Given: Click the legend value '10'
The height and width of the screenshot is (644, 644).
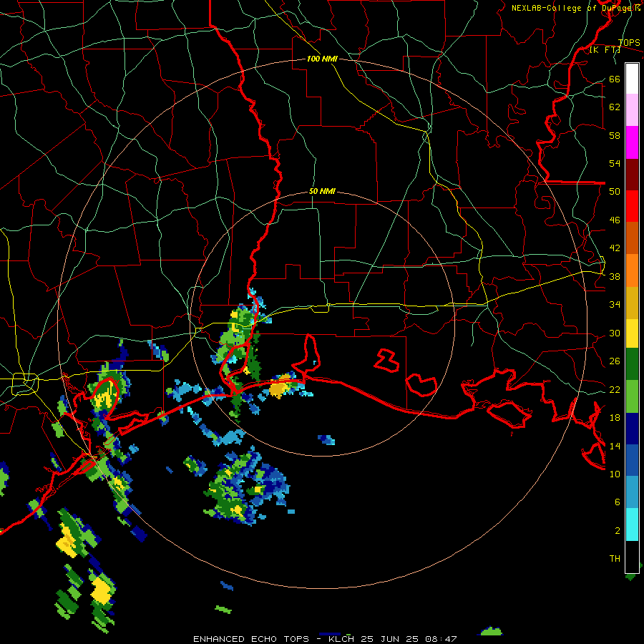Looking at the screenshot, I should (x=615, y=474).
